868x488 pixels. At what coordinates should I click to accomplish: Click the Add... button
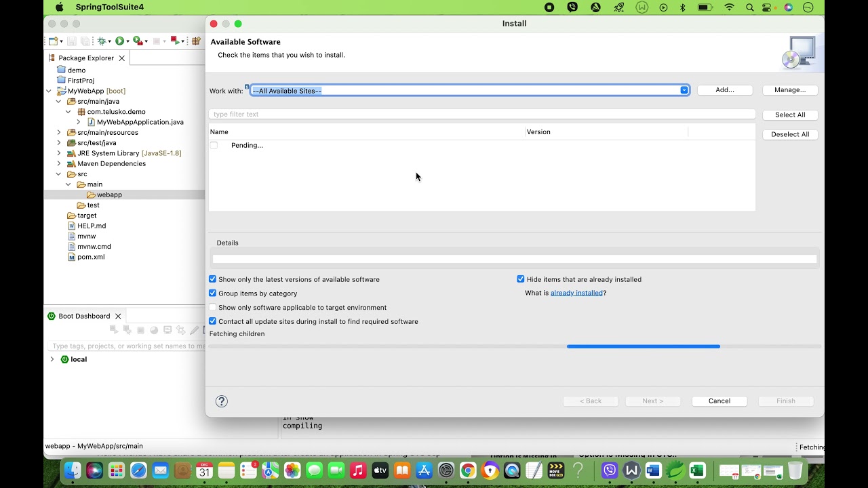pos(725,90)
